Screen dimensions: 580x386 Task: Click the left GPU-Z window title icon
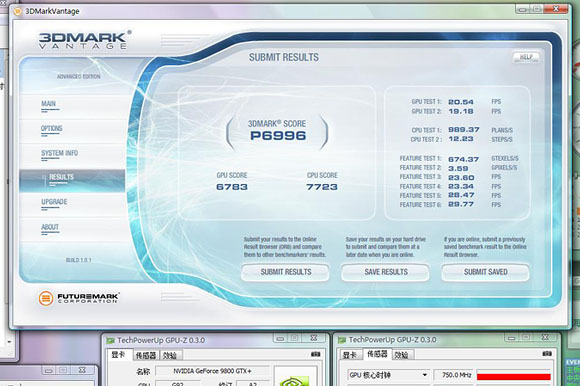(x=110, y=340)
